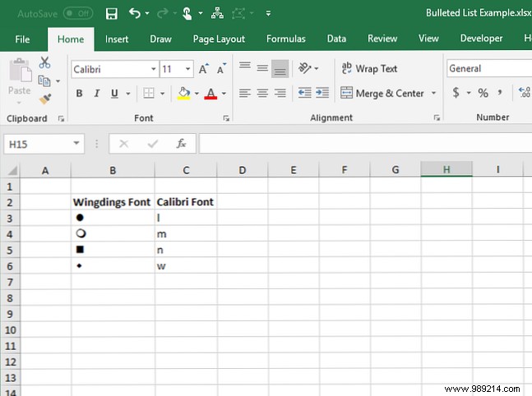Click the organization chart icon in quick access toolbar
The height and width of the screenshot is (396, 532).
click(217, 13)
